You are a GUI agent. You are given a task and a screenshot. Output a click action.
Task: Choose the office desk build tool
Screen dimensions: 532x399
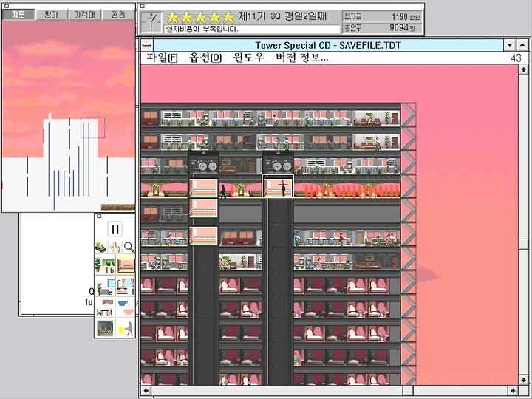[105, 286]
